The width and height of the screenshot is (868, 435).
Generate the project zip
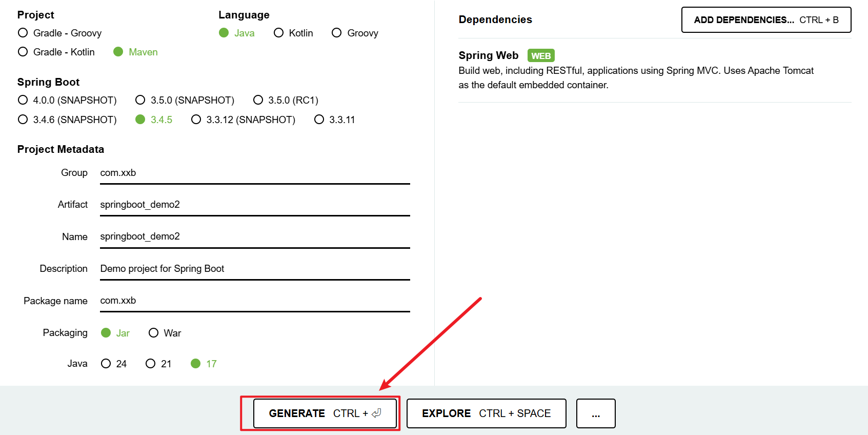pos(325,413)
